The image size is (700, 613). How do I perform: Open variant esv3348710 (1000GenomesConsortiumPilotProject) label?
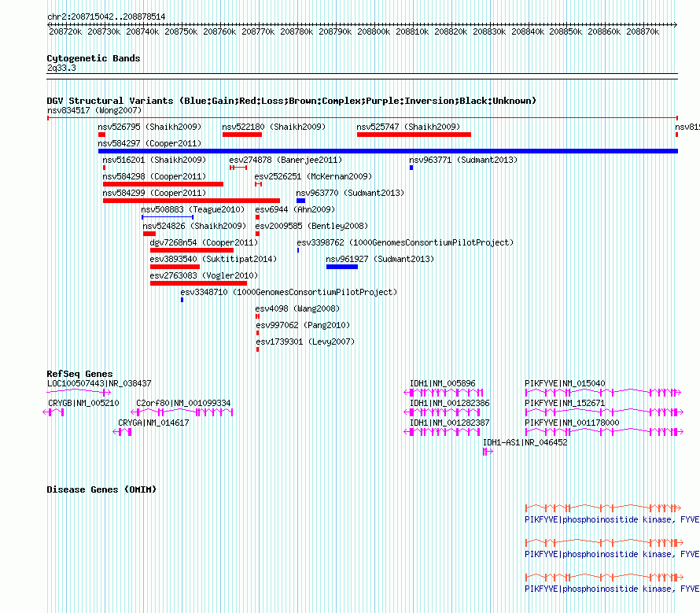tap(289, 292)
